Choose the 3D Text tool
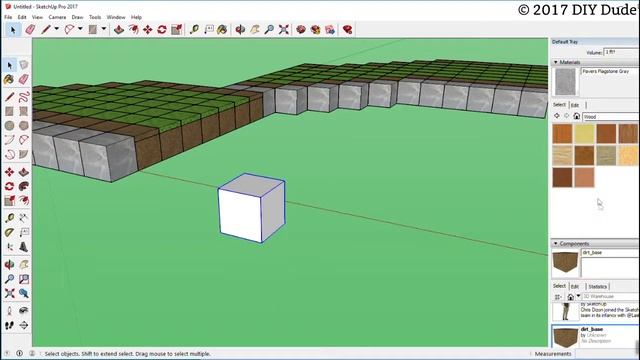This screenshot has height=360, width=640. tap(24, 247)
